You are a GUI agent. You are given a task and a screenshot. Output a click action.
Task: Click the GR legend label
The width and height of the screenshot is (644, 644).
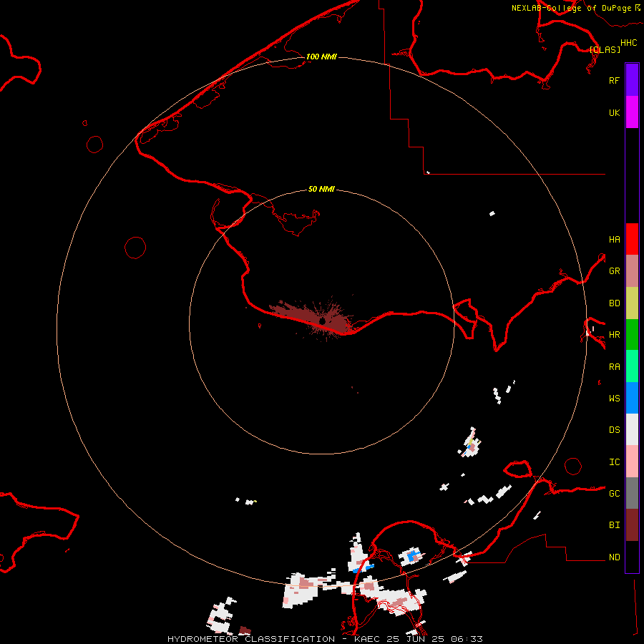[614, 271]
